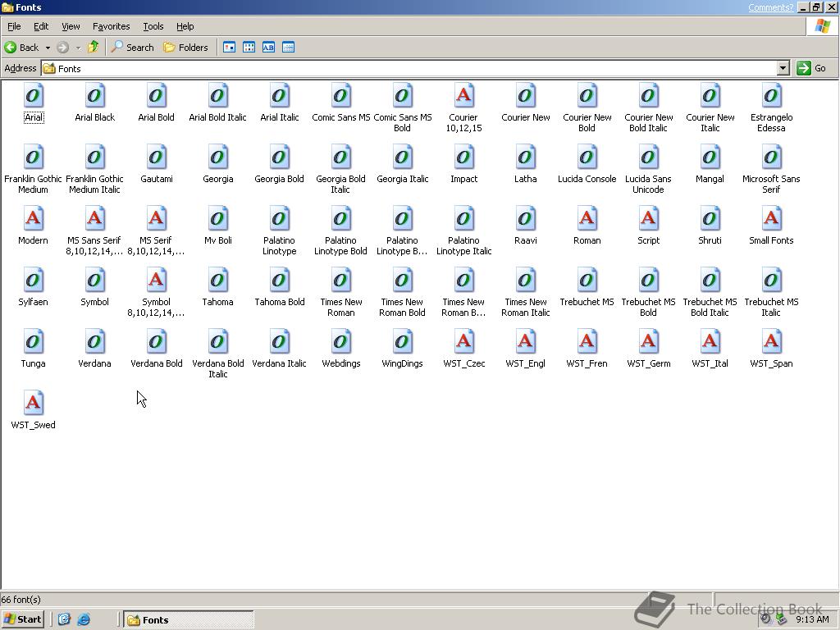840x630 pixels.
Task: Expand the Back history dropdown arrow
Action: pos(48,47)
